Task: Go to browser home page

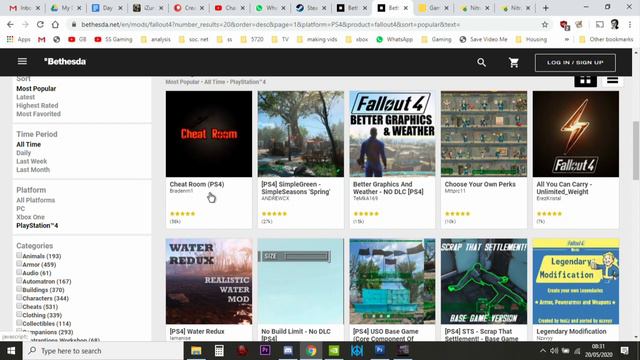Action: click(55, 24)
